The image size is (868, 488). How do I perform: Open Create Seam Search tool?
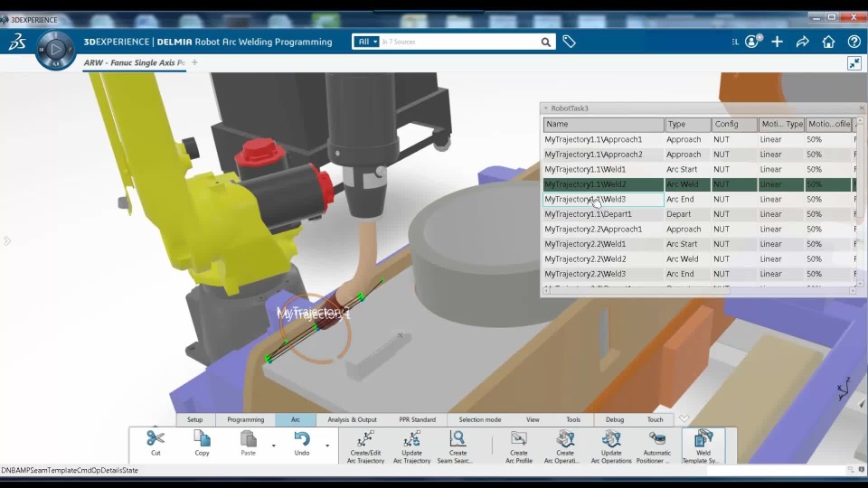tap(458, 446)
